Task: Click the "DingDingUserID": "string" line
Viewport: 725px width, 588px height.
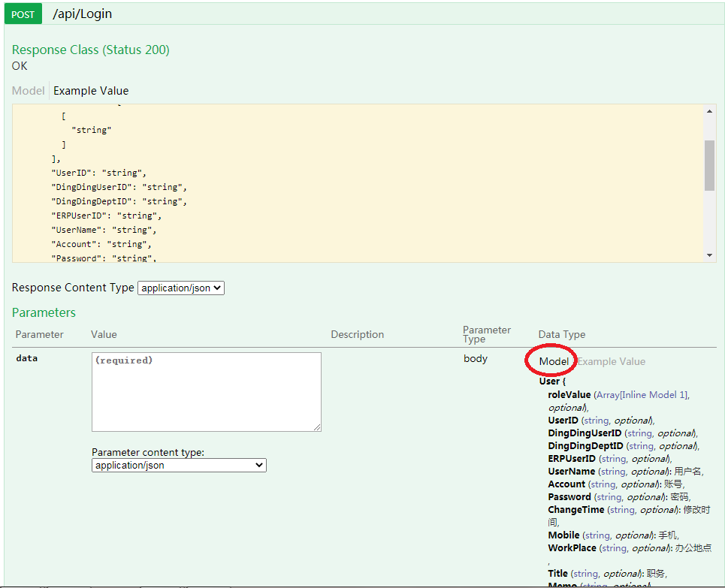Action: [x=119, y=187]
